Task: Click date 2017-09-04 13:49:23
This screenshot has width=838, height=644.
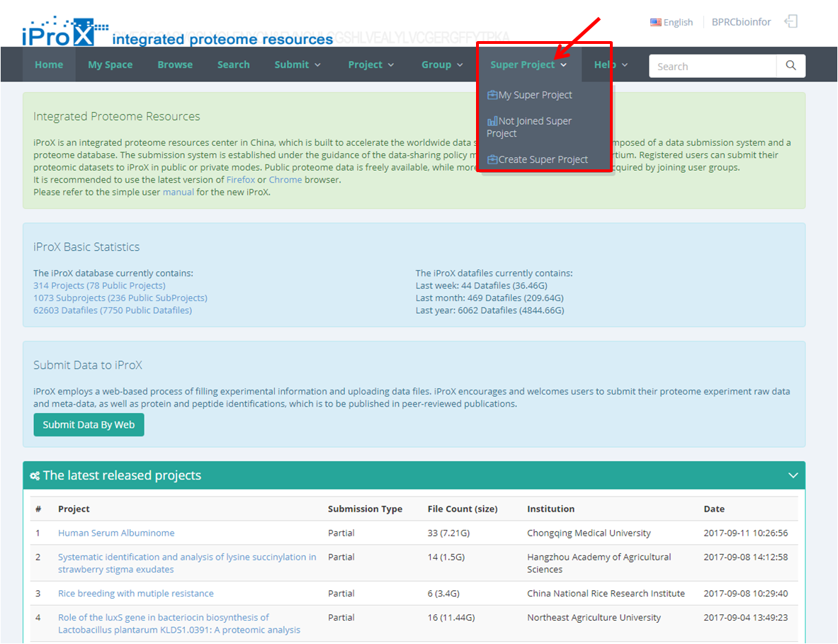Action: pyautogui.click(x=745, y=617)
